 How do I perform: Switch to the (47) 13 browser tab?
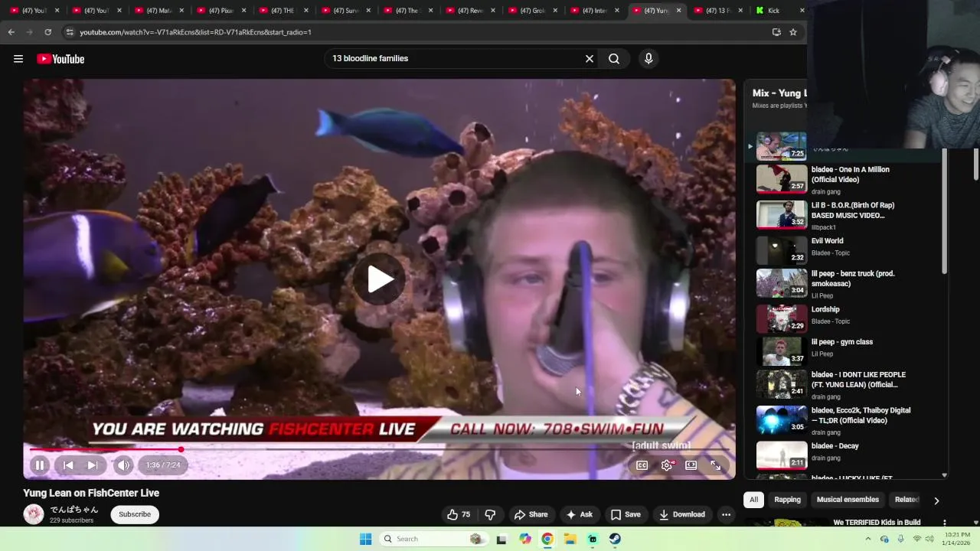717,11
